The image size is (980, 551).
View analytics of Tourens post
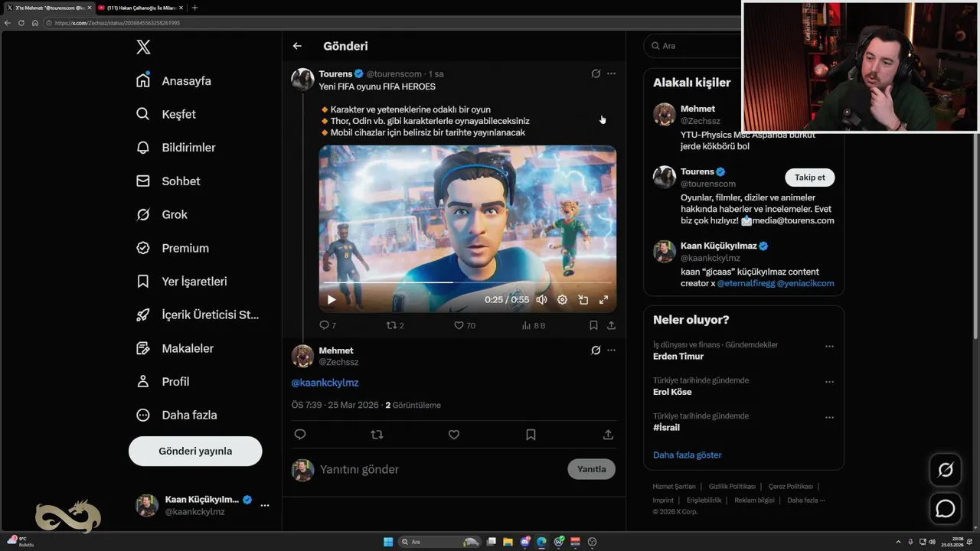533,325
